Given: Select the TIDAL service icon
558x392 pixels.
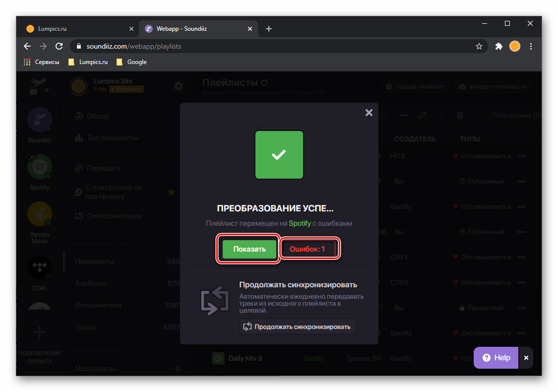Looking at the screenshot, I should (x=40, y=268).
